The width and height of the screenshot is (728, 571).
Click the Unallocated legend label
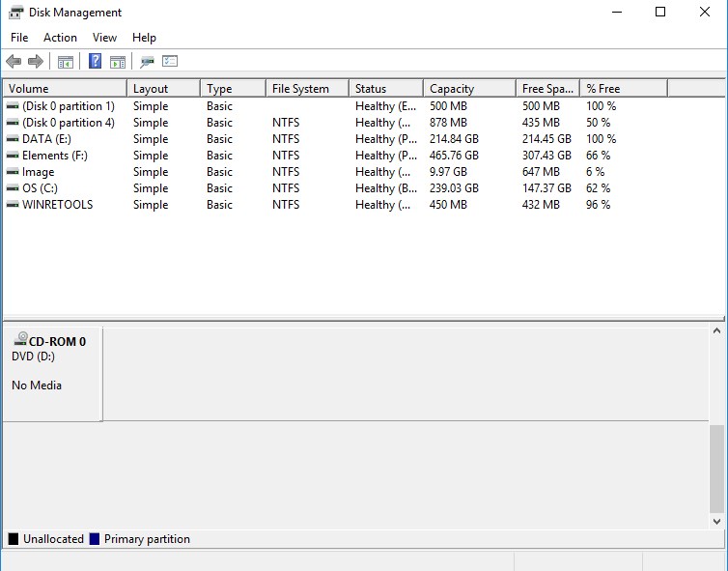pyautogui.click(x=53, y=539)
